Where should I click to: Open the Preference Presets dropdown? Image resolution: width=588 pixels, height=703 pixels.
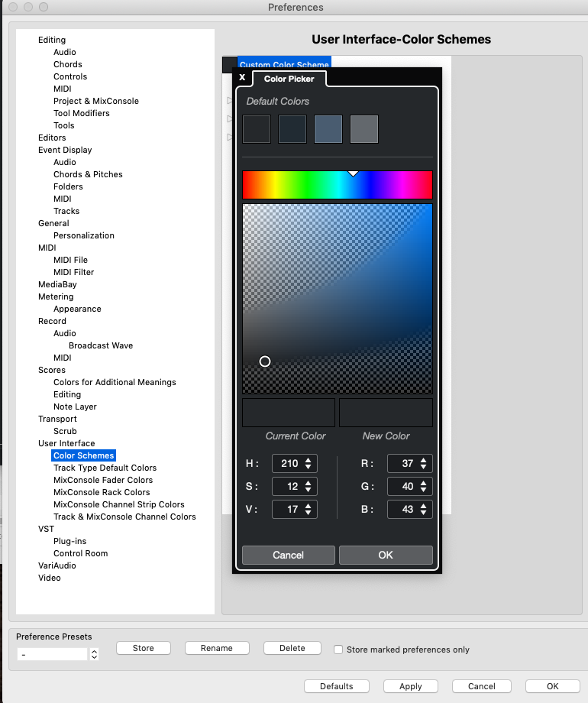94,654
